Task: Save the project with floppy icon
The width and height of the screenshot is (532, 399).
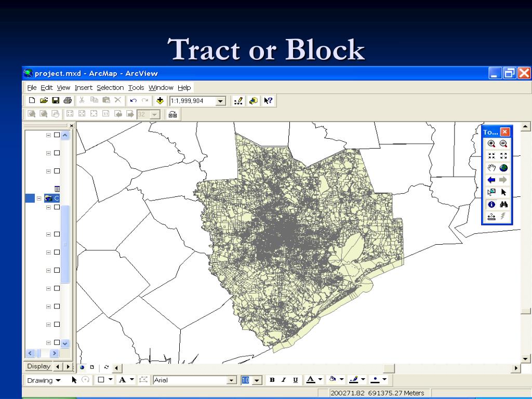Action: (x=56, y=100)
